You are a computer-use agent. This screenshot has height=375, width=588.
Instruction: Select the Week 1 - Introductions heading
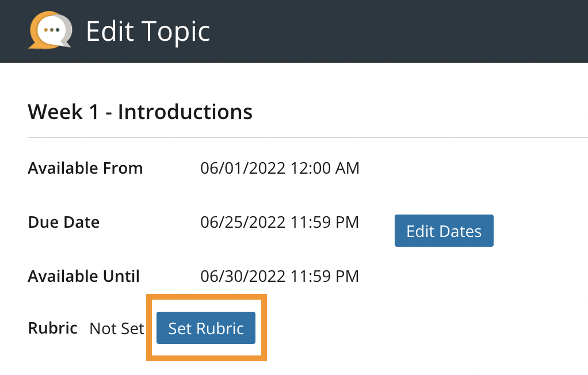point(140,111)
